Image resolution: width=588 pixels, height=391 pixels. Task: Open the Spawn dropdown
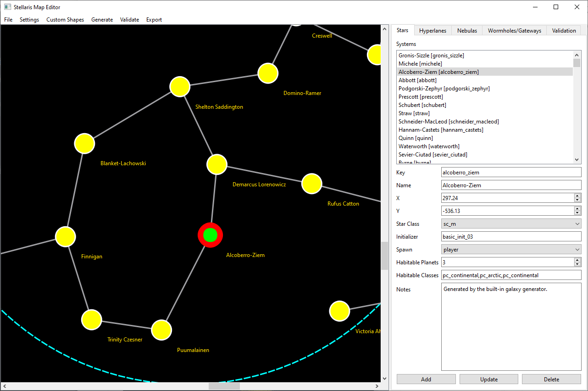(x=511, y=249)
